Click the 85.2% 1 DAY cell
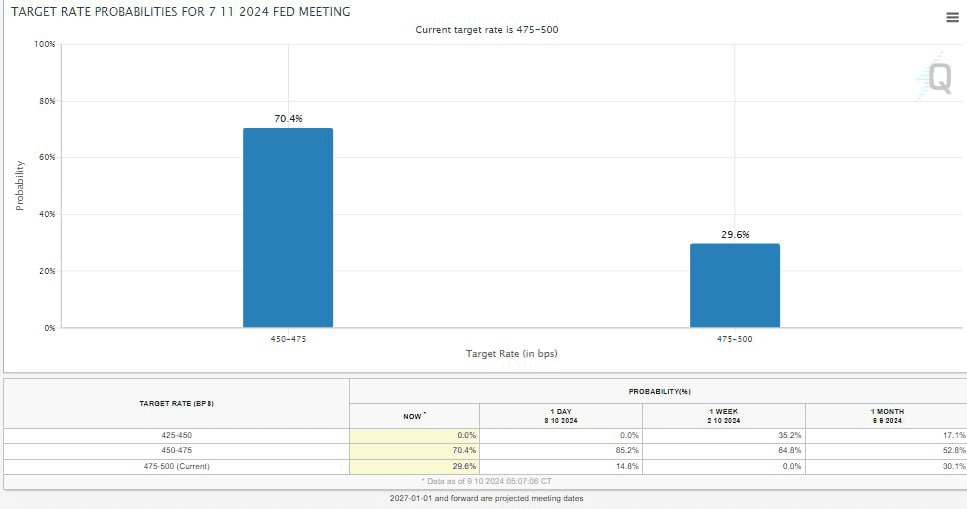Image resolution: width=967 pixels, height=509 pixels. point(561,451)
